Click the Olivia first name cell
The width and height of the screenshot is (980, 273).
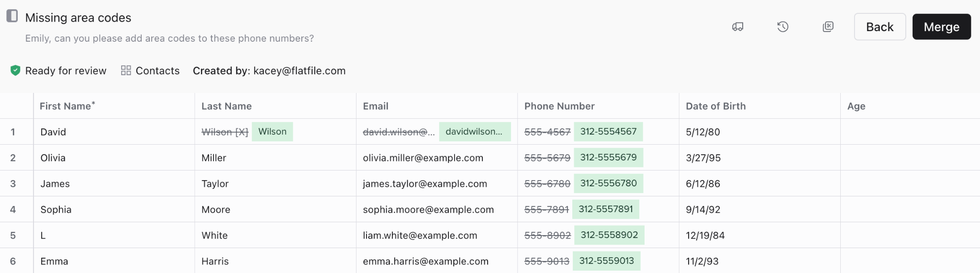pos(53,158)
